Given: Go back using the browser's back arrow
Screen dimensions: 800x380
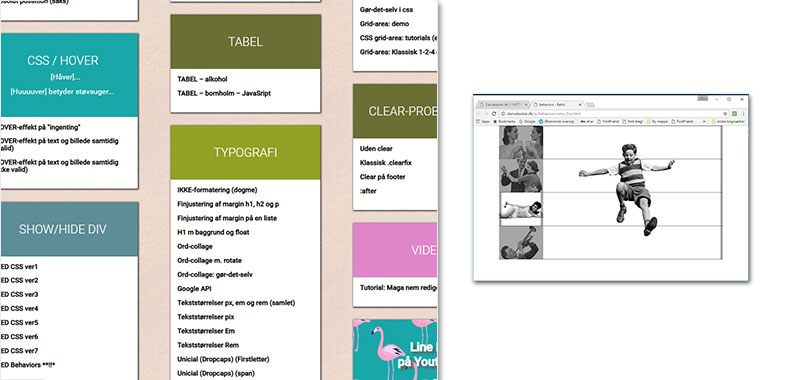Looking at the screenshot, I should click(479, 113).
